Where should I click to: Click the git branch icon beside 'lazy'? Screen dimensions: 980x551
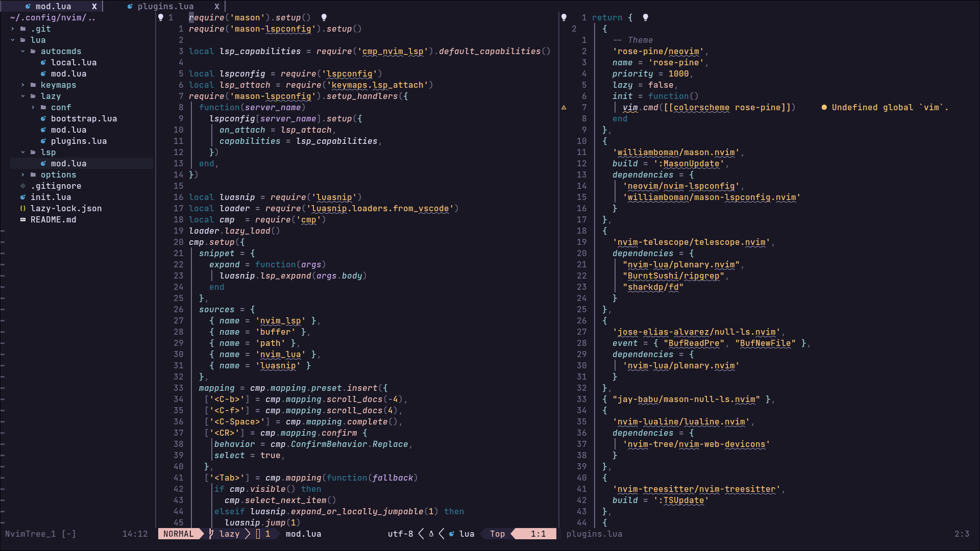211,534
